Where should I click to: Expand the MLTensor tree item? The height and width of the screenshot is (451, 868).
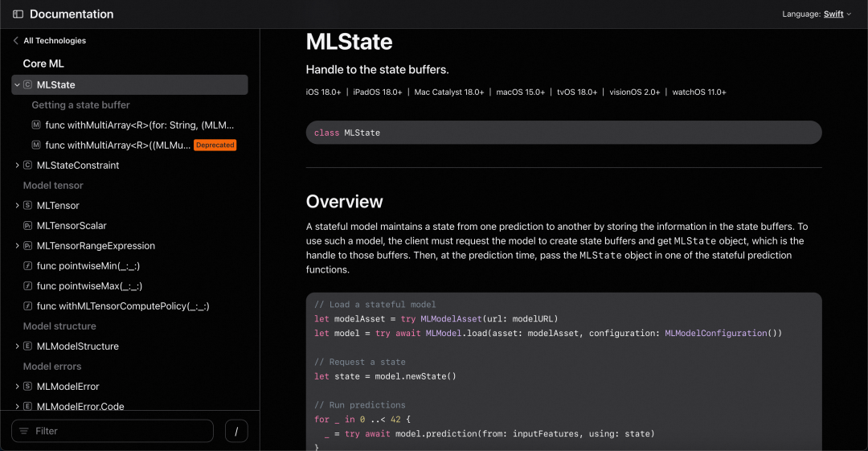click(x=17, y=206)
